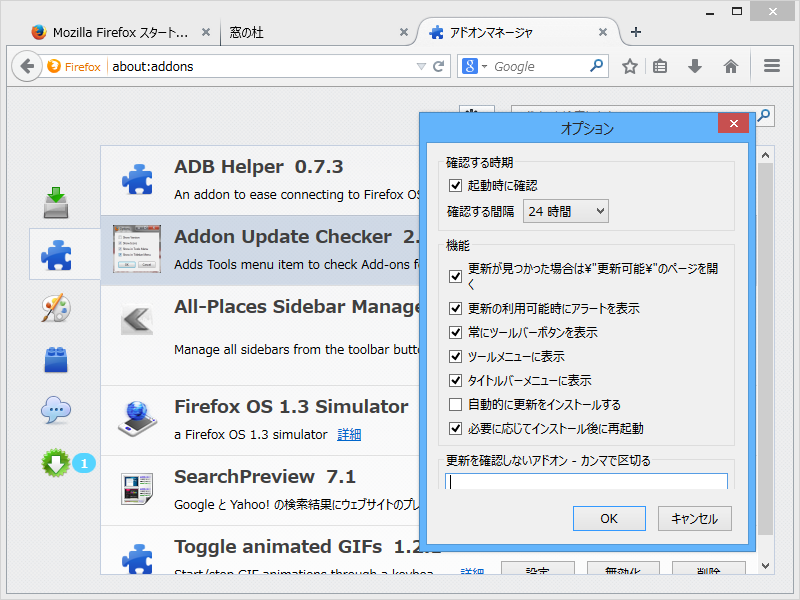Screen dimensions: 800x600
Task: Open Appearance themes category in sidebar
Action: (x=56, y=307)
